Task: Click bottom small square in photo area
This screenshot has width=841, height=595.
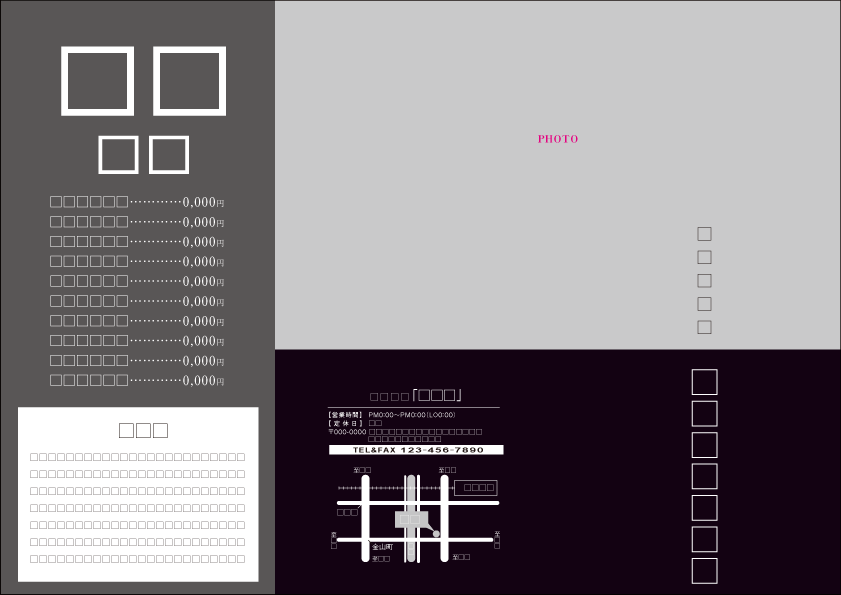Action: pyautogui.click(x=704, y=327)
